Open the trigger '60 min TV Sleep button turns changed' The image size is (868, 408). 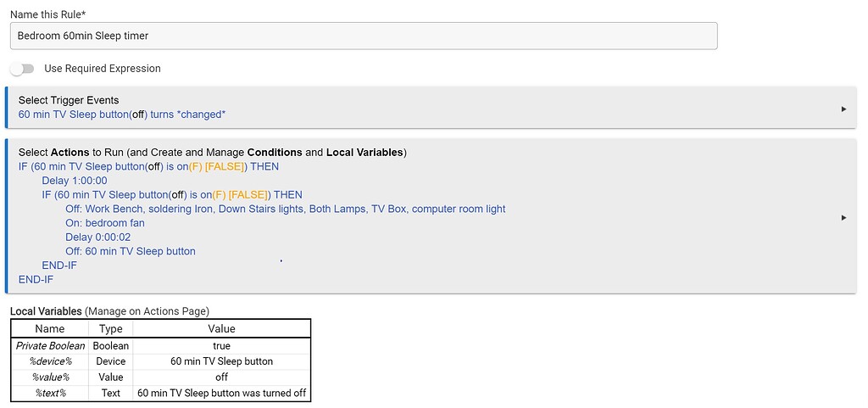[122, 115]
